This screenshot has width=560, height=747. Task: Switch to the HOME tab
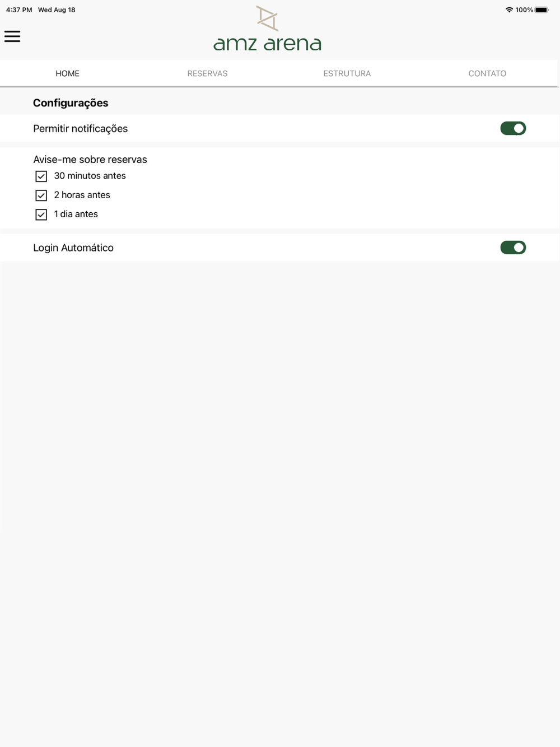pos(67,73)
